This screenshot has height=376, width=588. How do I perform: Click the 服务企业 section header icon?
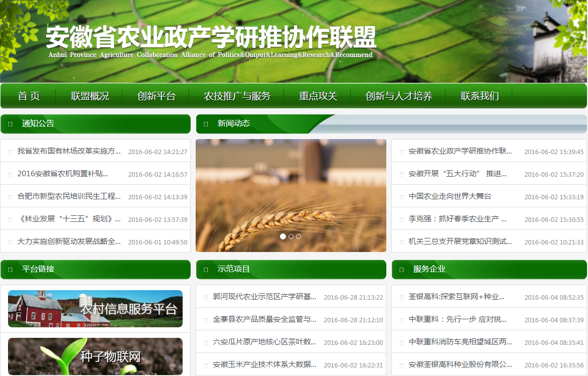tap(401, 270)
